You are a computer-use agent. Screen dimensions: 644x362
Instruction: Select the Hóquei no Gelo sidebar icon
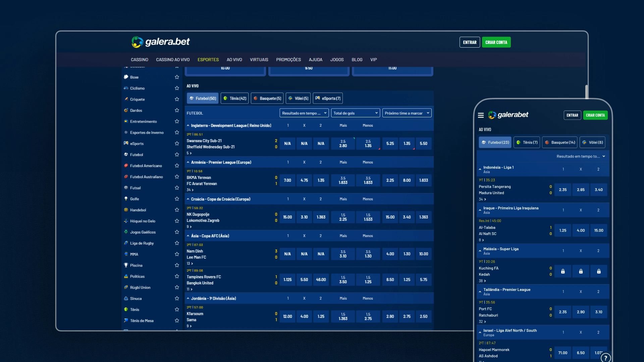(126, 221)
